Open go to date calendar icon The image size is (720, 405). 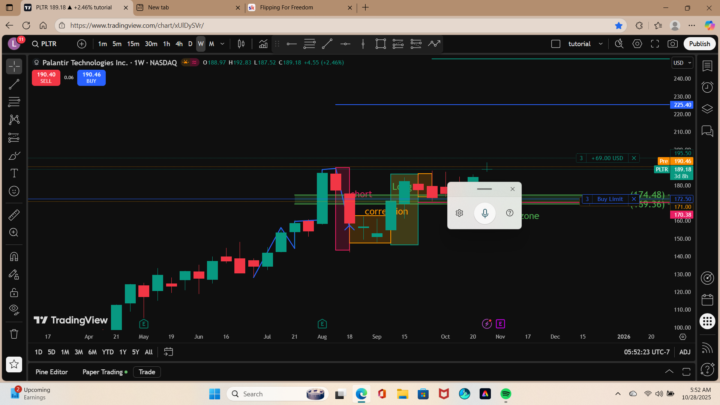(169, 352)
